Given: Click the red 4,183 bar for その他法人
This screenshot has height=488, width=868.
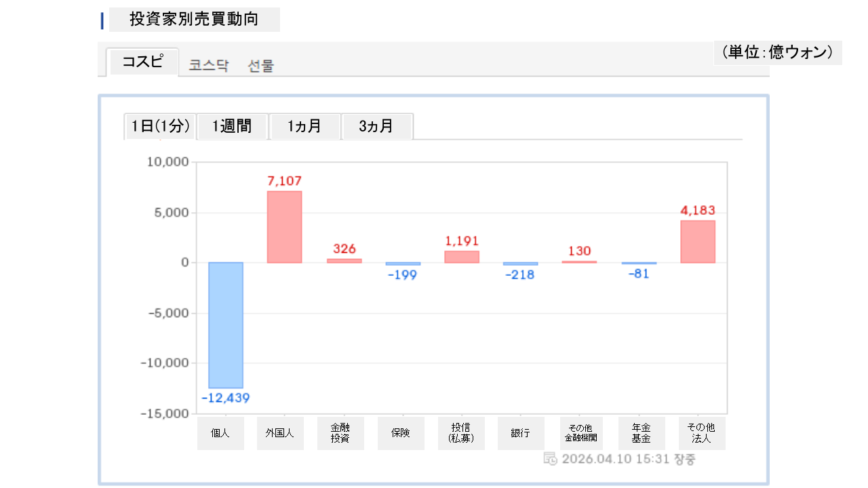Looking at the screenshot, I should pos(698,241).
